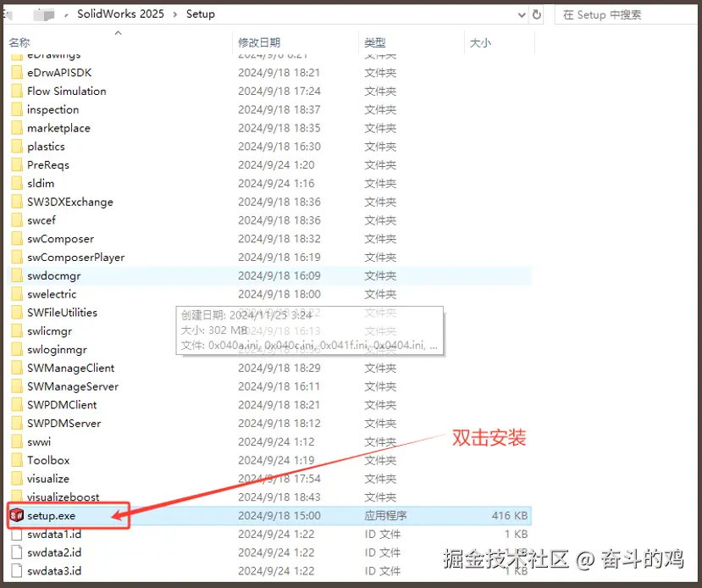Click the 应用程序 type cell for setup.exe
Viewport: 702px width, 588px height.
385,515
